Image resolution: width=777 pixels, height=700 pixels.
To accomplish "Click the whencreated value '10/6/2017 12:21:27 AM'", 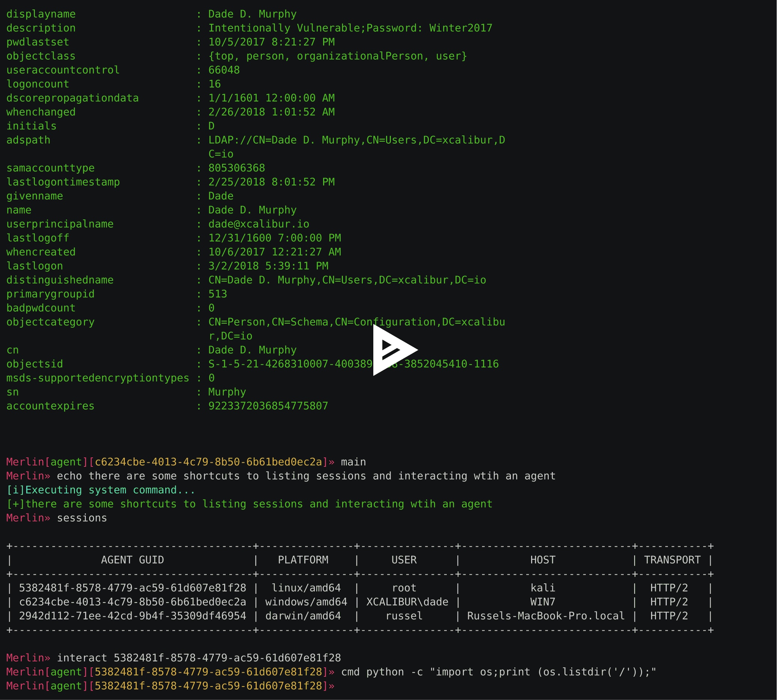I will pos(274,252).
